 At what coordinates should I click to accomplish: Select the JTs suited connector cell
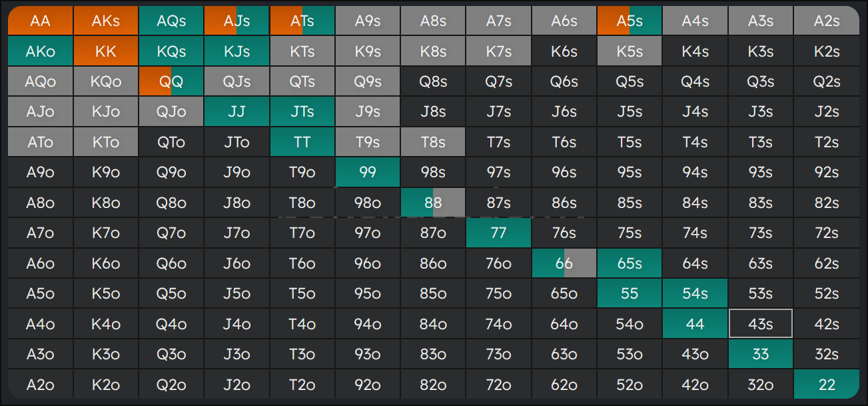pos(302,111)
